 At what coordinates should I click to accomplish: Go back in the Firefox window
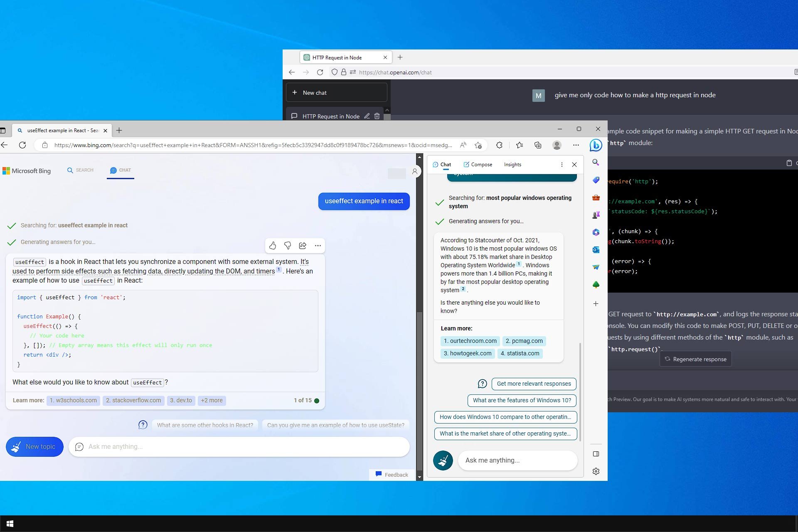click(292, 72)
